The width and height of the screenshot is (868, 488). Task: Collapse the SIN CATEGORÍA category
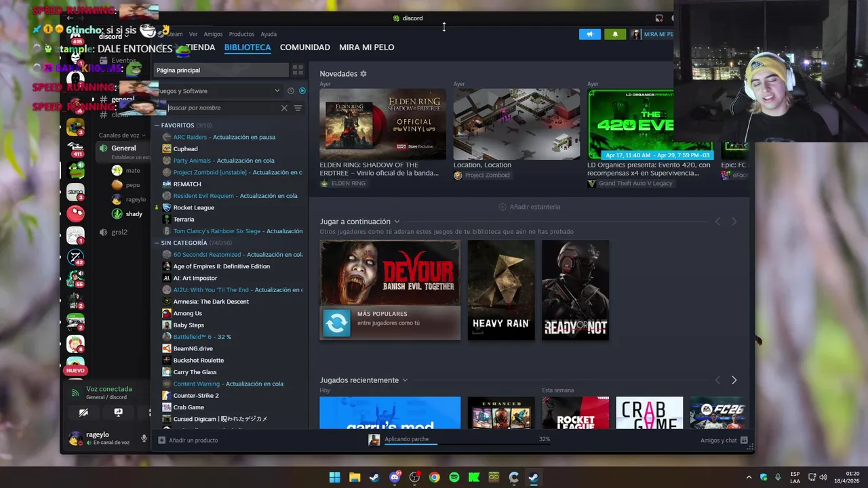pos(157,243)
